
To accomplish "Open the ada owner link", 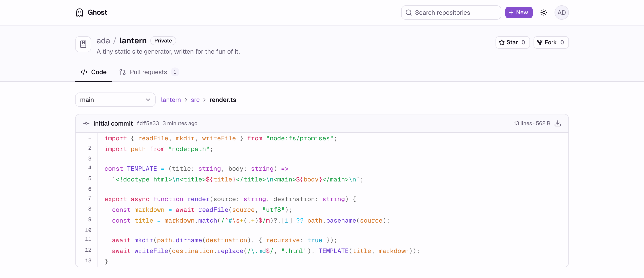I will (103, 40).
